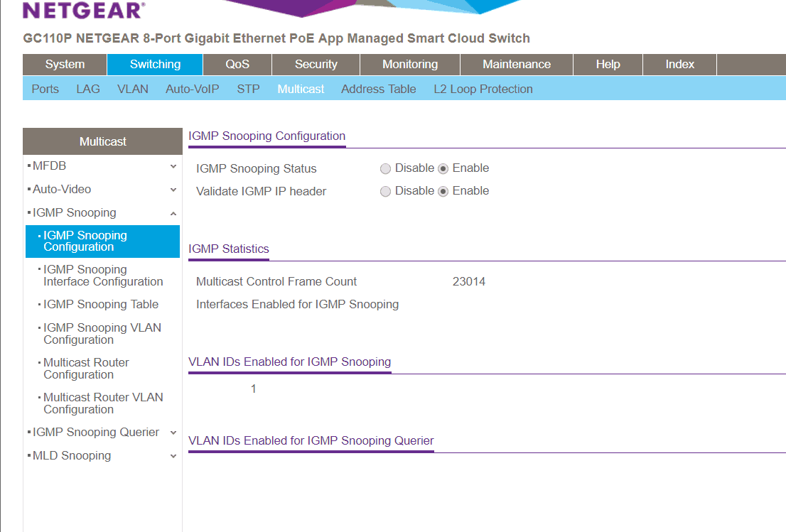Image resolution: width=786 pixels, height=532 pixels.
Task: Select the Address Table submenu
Action: point(378,89)
